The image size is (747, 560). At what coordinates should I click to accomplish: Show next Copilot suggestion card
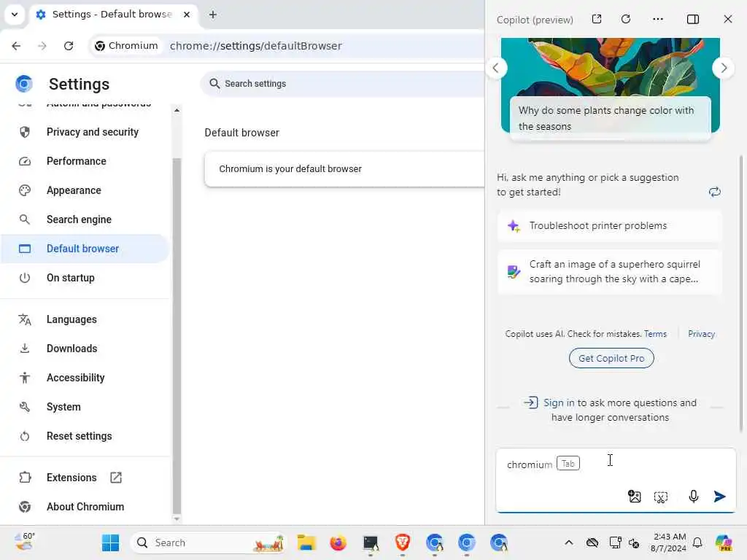pyautogui.click(x=723, y=68)
